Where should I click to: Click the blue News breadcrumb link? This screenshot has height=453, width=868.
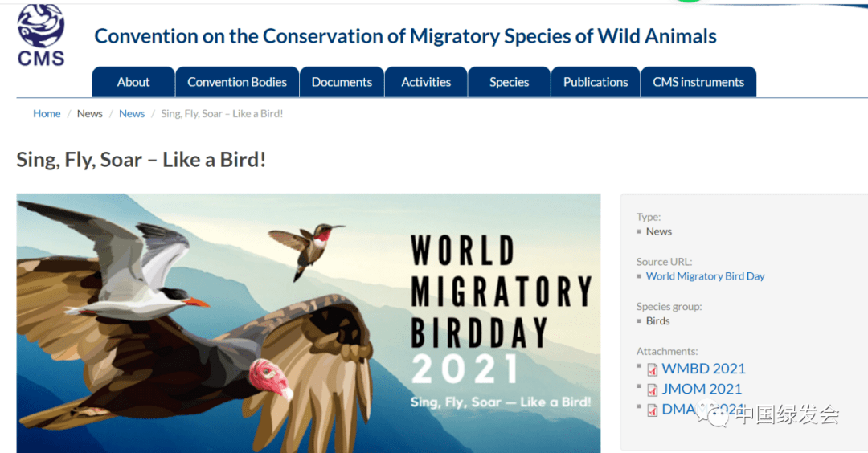(132, 113)
